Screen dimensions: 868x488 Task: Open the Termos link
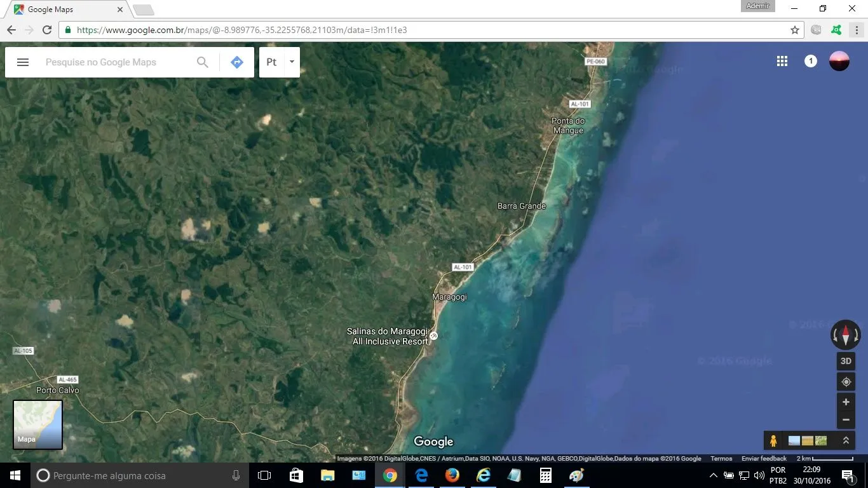click(x=721, y=459)
